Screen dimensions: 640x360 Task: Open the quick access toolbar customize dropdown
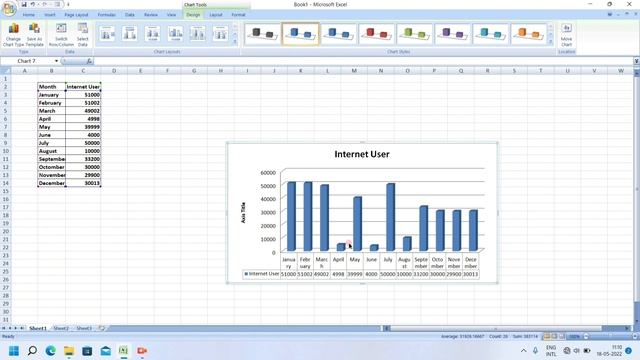(x=68, y=4)
